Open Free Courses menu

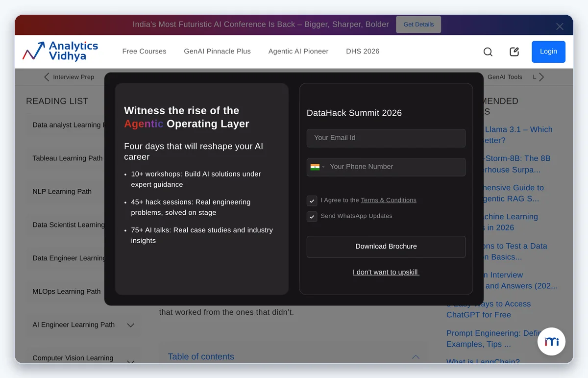(144, 51)
